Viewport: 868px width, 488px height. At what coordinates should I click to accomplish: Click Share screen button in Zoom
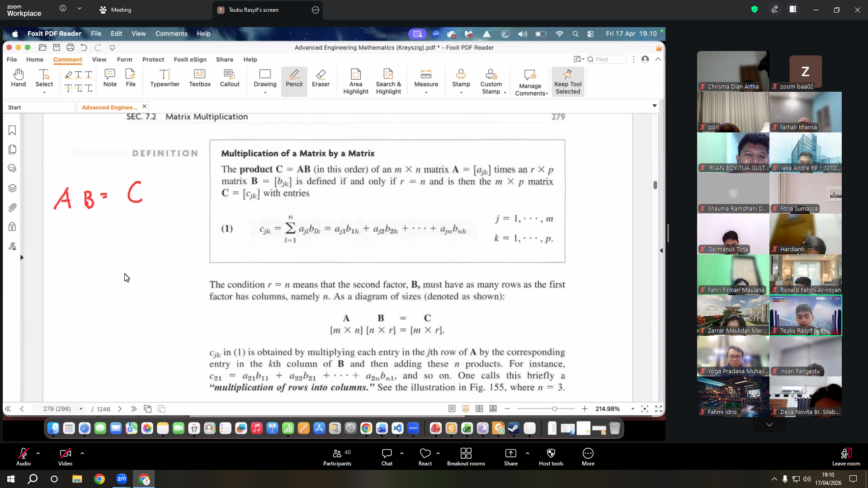point(511,457)
